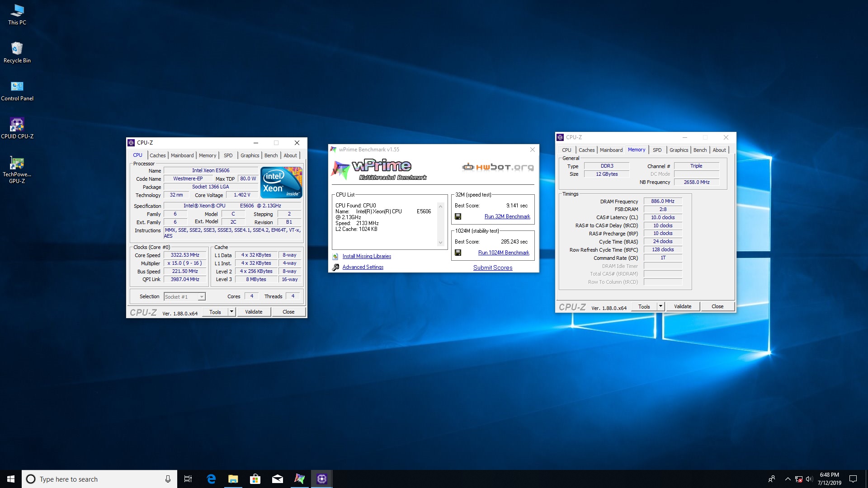Switch to Caches tab in left CPU-Z
868x488 pixels.
[x=158, y=155]
